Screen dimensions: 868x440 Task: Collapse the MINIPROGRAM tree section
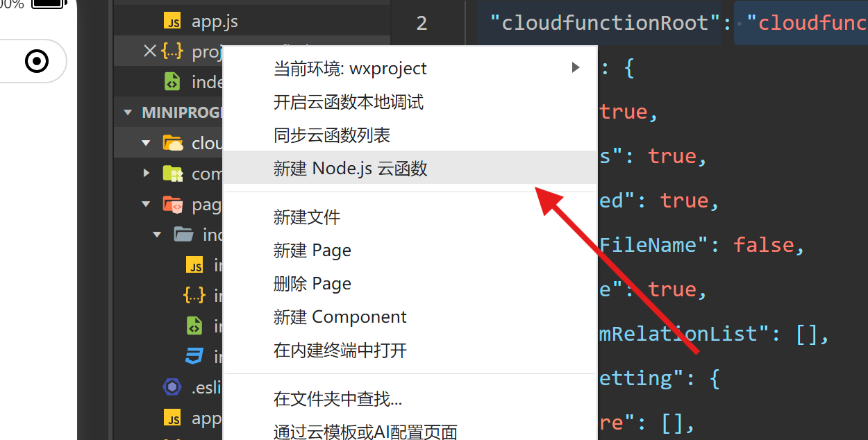(x=126, y=112)
